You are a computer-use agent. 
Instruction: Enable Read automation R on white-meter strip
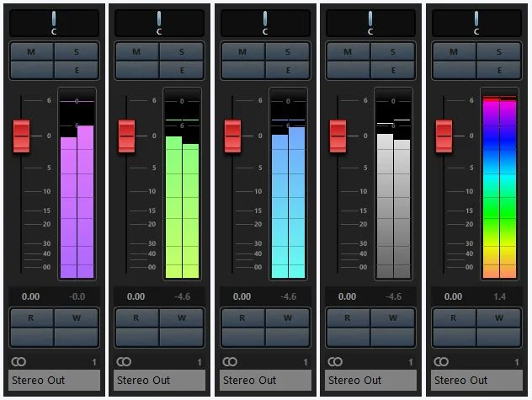tap(348, 318)
